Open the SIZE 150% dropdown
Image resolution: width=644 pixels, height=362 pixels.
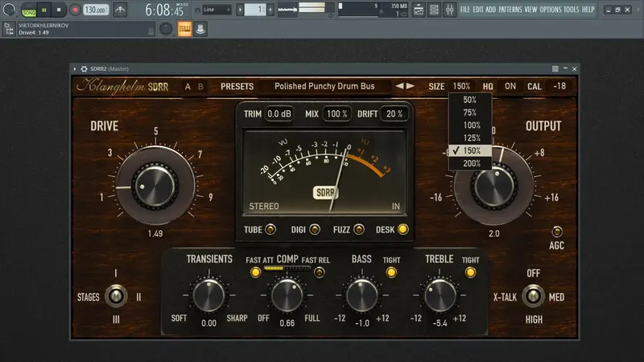[x=461, y=86]
